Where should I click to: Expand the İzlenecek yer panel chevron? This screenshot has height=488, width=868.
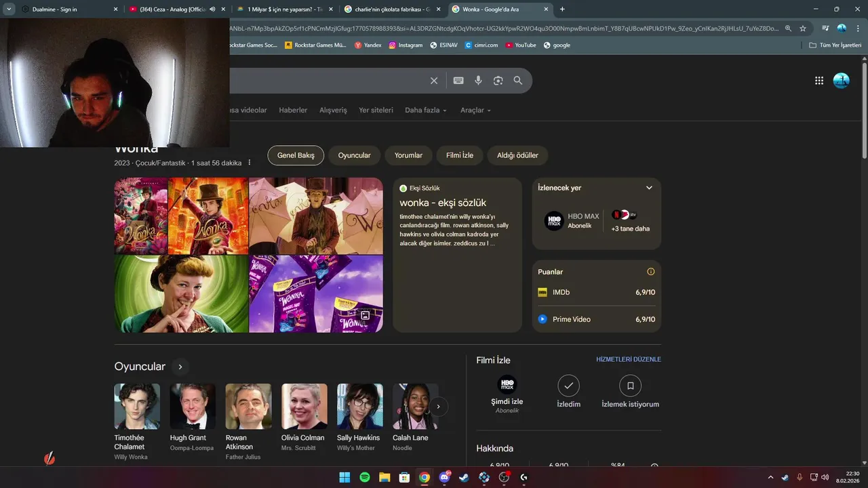click(x=649, y=188)
